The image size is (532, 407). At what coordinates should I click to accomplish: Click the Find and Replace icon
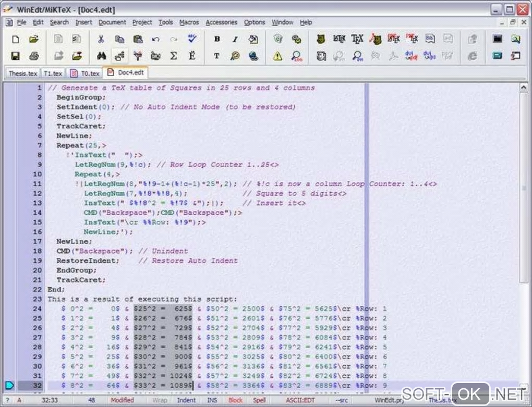coord(119,56)
